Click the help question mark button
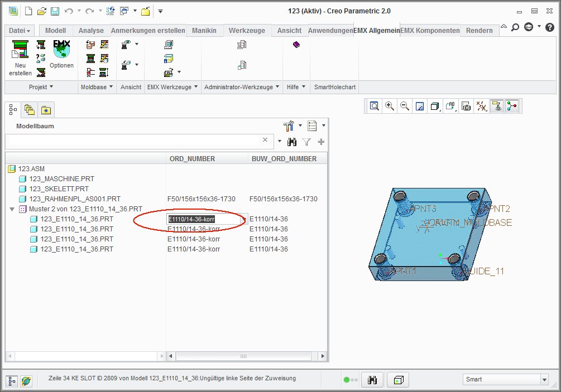Screen dimensions: 561x392 pyautogui.click(x=549, y=27)
